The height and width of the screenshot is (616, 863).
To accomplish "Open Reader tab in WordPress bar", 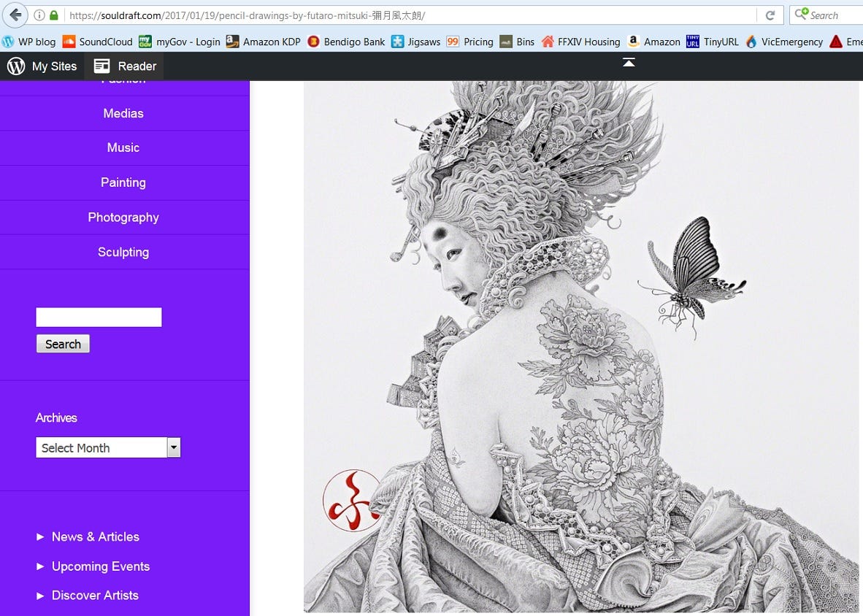I will 124,66.
